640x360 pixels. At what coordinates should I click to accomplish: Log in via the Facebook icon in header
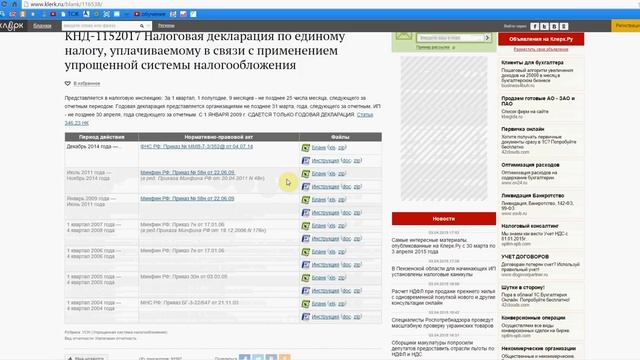point(534,26)
